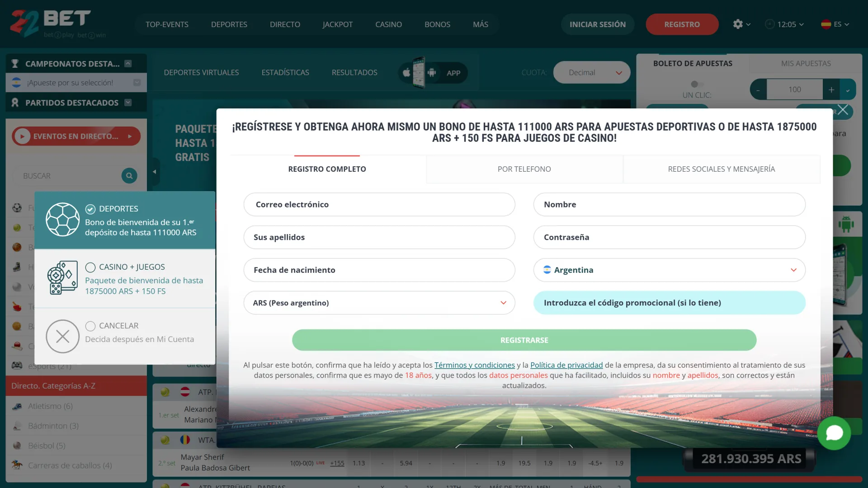This screenshot has height=488, width=868.
Task: Click the Android robot icon on right
Action: [x=846, y=224]
